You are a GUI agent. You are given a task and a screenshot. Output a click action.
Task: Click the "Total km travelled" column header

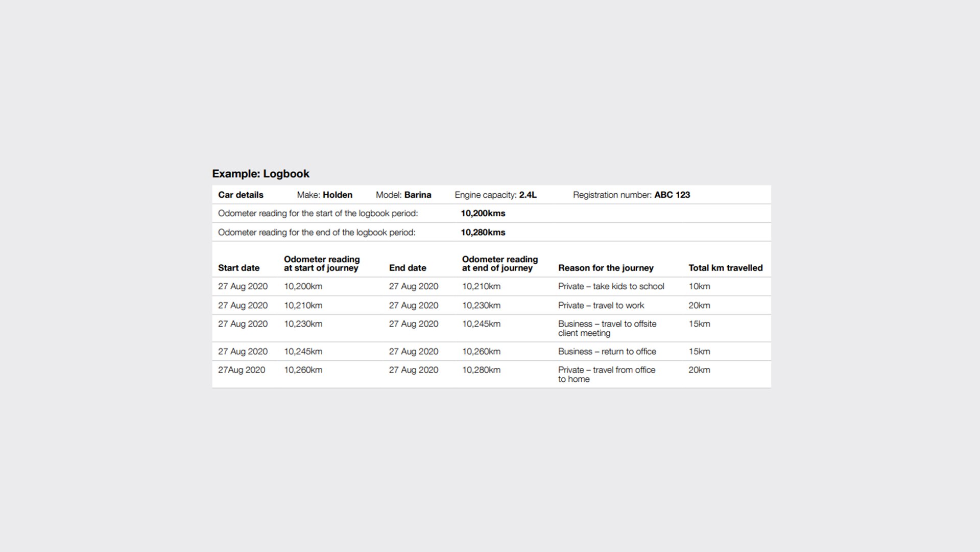coord(725,268)
